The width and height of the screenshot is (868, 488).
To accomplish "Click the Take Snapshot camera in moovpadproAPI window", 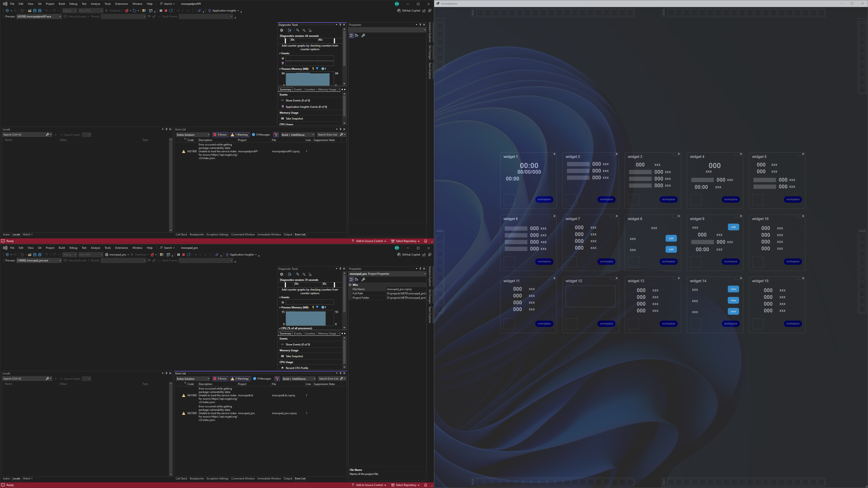I will coord(282,119).
